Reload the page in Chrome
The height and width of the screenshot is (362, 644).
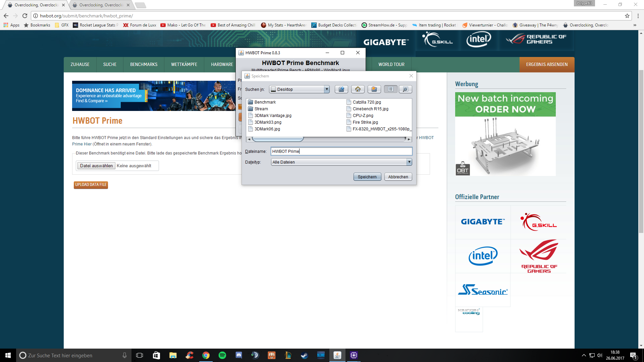tap(25, 16)
